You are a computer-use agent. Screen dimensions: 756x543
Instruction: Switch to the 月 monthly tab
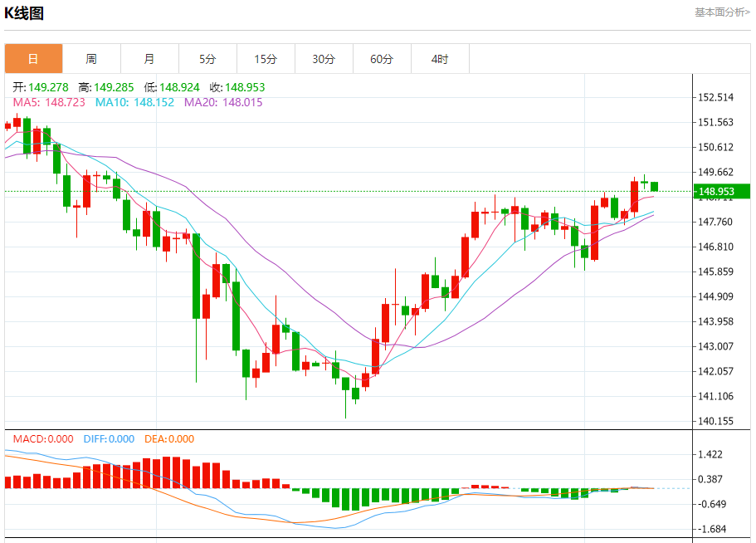150,59
